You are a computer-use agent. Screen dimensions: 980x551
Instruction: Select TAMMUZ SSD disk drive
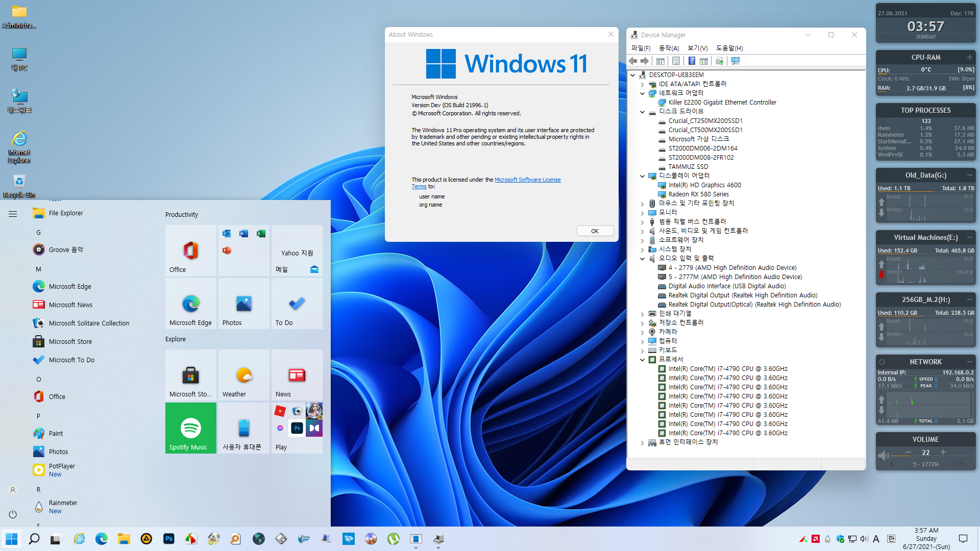pyautogui.click(x=688, y=167)
